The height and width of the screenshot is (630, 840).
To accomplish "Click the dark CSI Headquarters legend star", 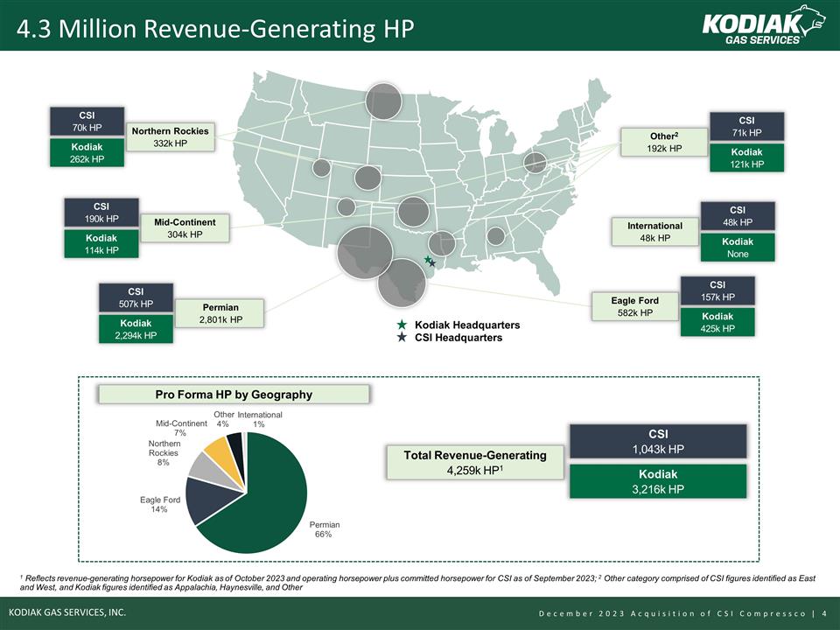I will pyautogui.click(x=401, y=339).
